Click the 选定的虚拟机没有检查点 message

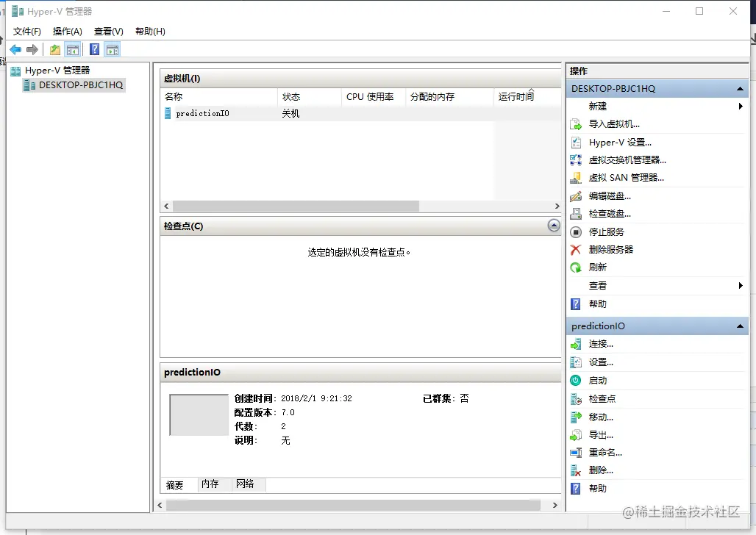(359, 253)
